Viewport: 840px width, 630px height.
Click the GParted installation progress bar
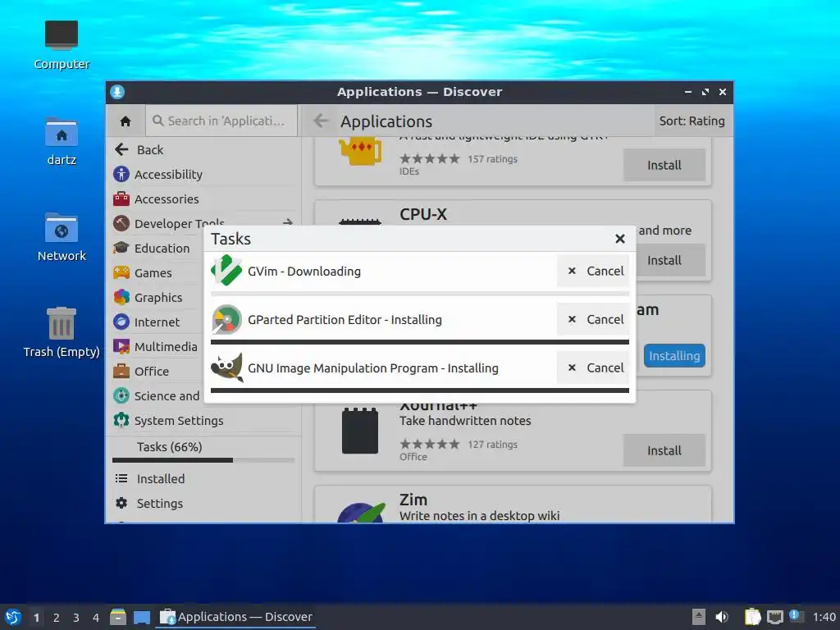point(419,342)
